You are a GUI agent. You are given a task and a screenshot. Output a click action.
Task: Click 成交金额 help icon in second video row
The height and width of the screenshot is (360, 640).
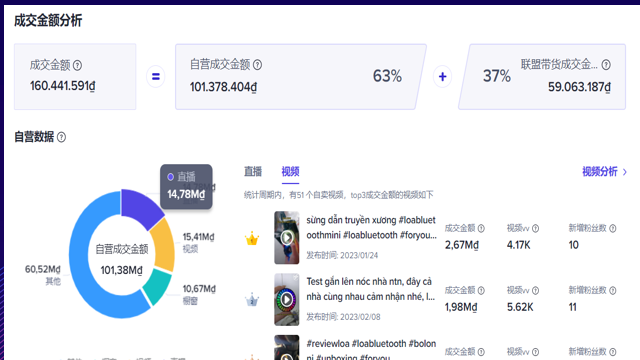pyautogui.click(x=481, y=291)
